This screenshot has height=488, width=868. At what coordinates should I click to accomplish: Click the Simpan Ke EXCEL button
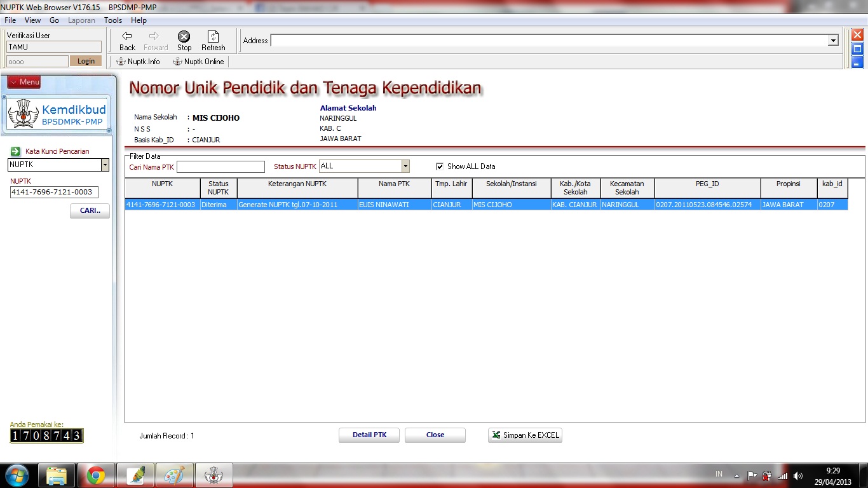click(x=525, y=435)
